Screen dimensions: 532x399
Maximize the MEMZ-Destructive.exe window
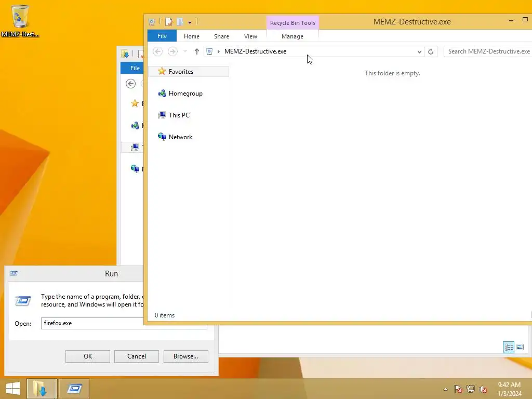(525, 20)
